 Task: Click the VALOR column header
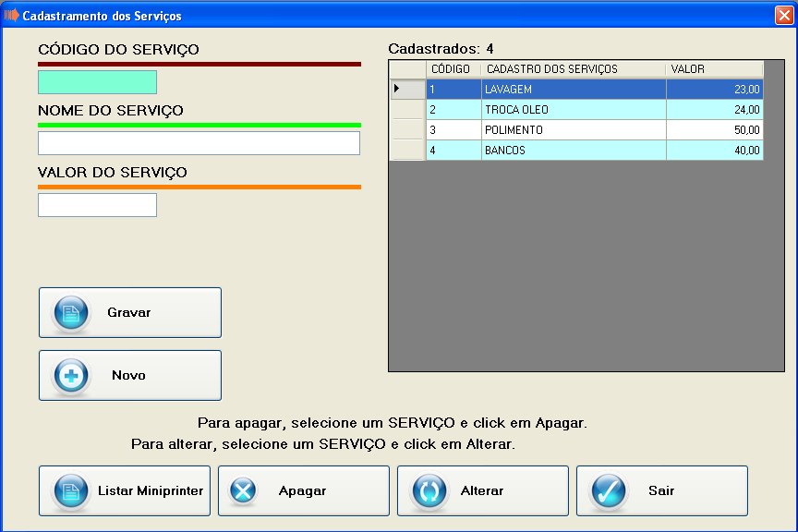pyautogui.click(x=715, y=68)
